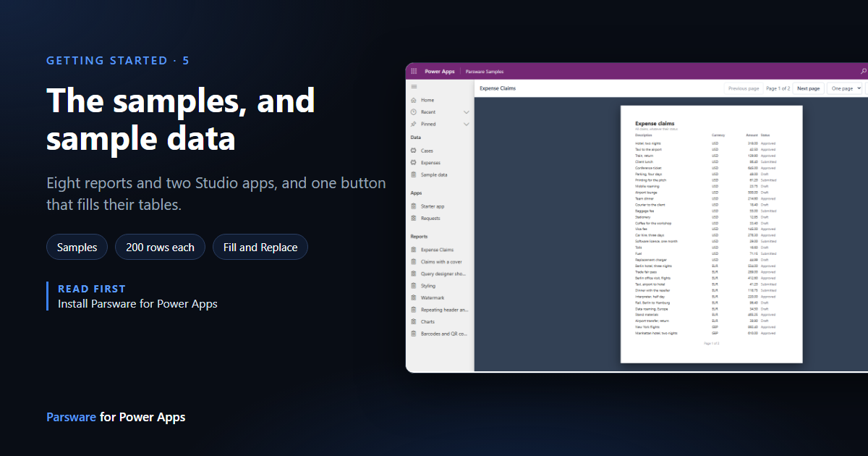Expand the Recent section chevron
This screenshot has width=868, height=456.
tap(467, 112)
